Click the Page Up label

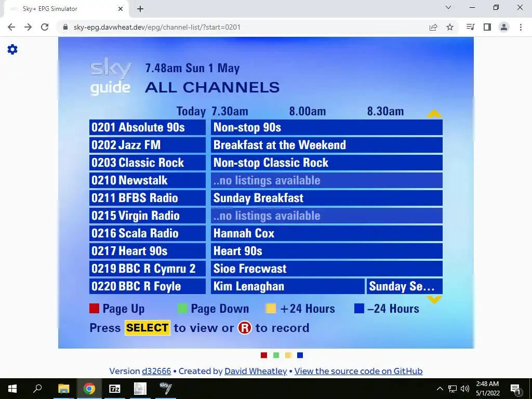(x=124, y=309)
